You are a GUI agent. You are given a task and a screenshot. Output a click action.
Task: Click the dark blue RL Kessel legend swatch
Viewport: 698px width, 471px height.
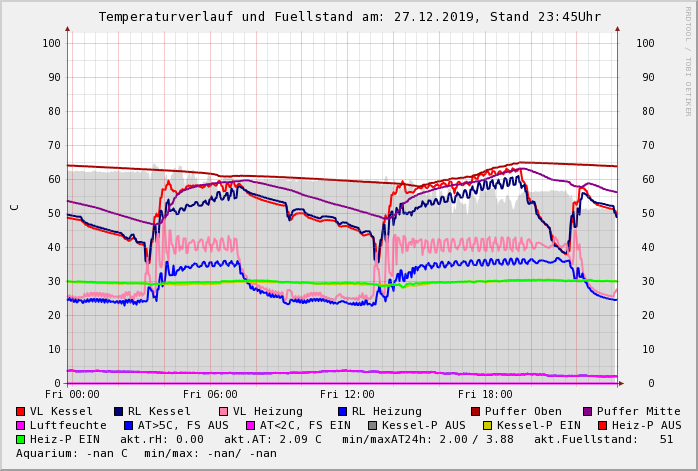118,411
